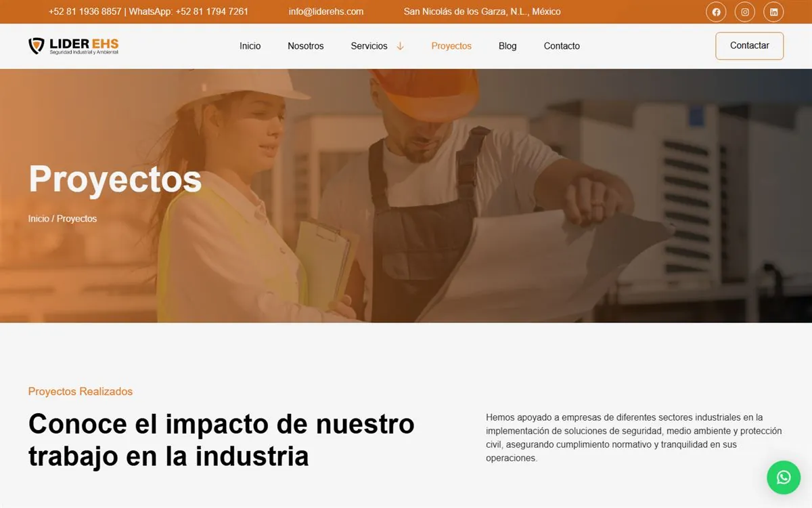Click the heading Conoce el impacto de nuestro trabajo

[221, 440]
